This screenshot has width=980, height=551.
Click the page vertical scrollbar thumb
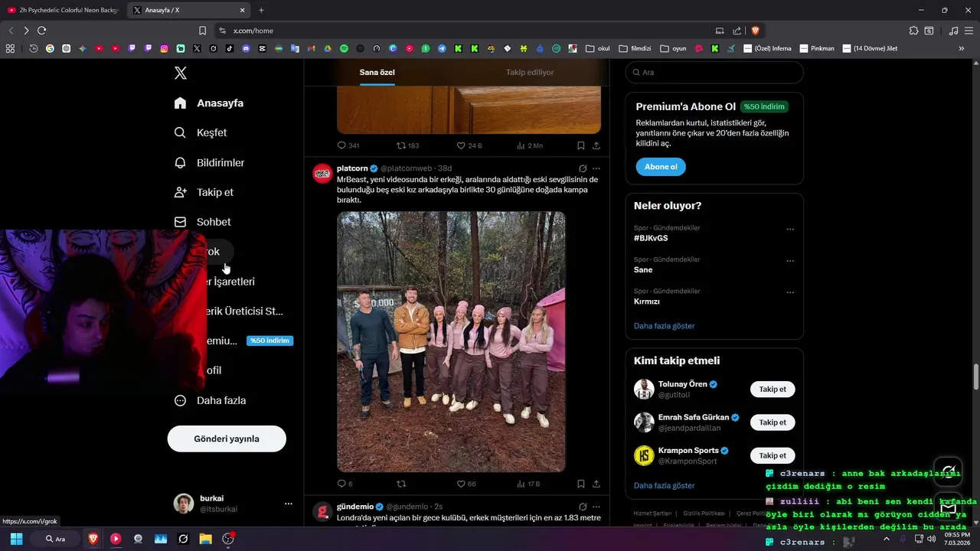coord(975,377)
